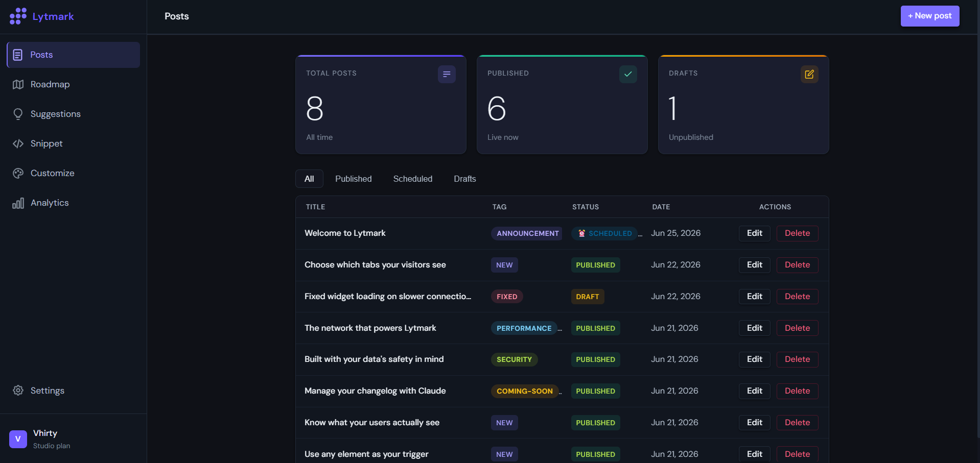980x463 pixels.
Task: Click the Posts document icon in sidebar
Action: (18, 55)
